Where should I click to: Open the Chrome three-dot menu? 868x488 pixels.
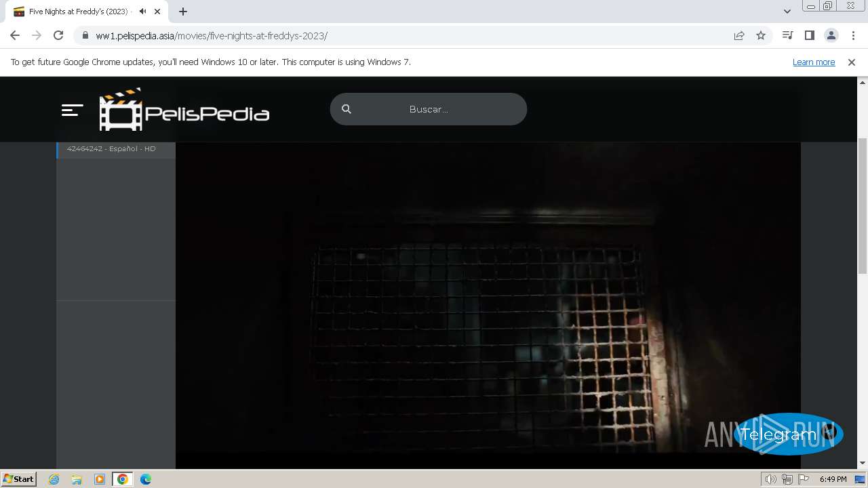853,35
